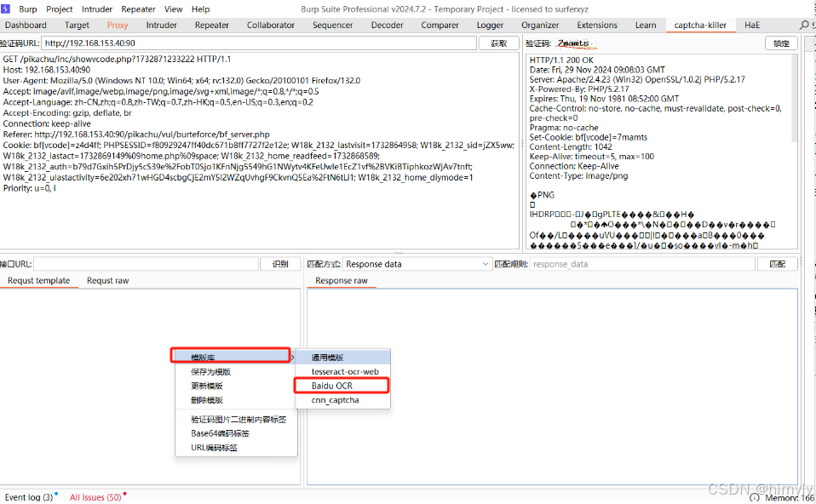Insert URL编码标签 from context menu
The image size is (816, 504).
point(214,448)
